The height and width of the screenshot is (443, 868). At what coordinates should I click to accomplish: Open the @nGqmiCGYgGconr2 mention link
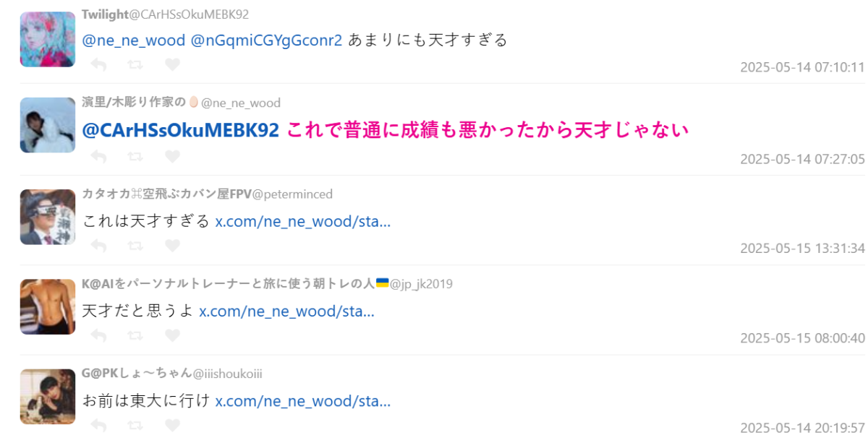click(x=266, y=40)
